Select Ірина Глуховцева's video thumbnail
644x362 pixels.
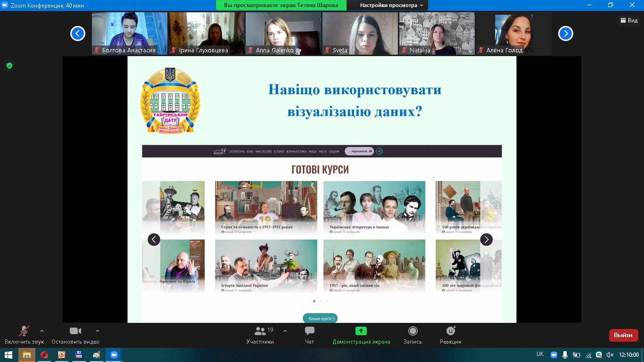tap(206, 33)
